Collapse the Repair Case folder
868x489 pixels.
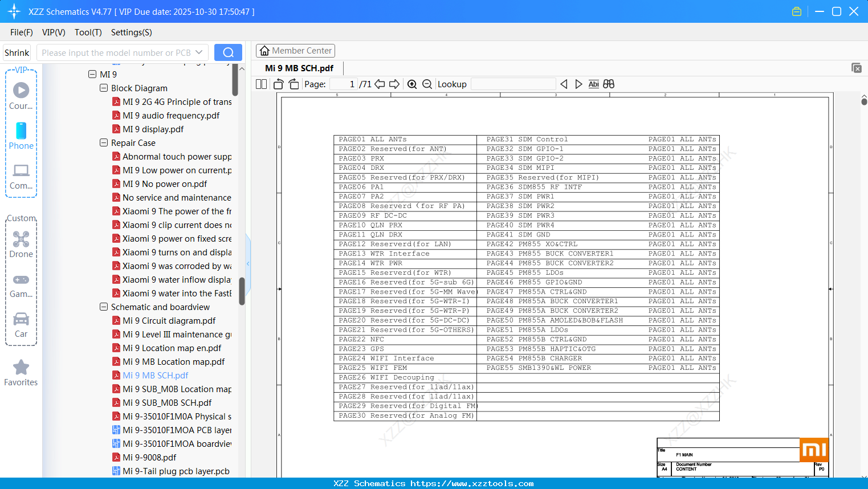point(104,142)
